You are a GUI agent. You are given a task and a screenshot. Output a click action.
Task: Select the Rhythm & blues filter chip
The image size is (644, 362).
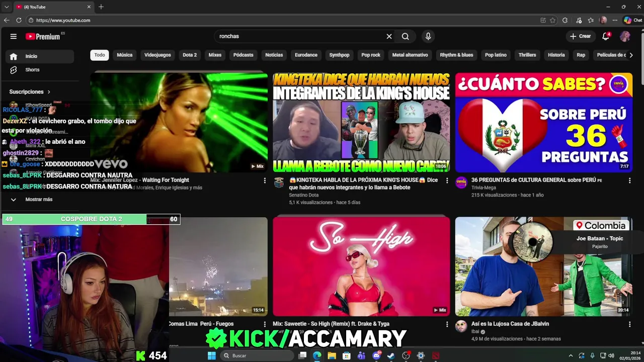point(456,55)
